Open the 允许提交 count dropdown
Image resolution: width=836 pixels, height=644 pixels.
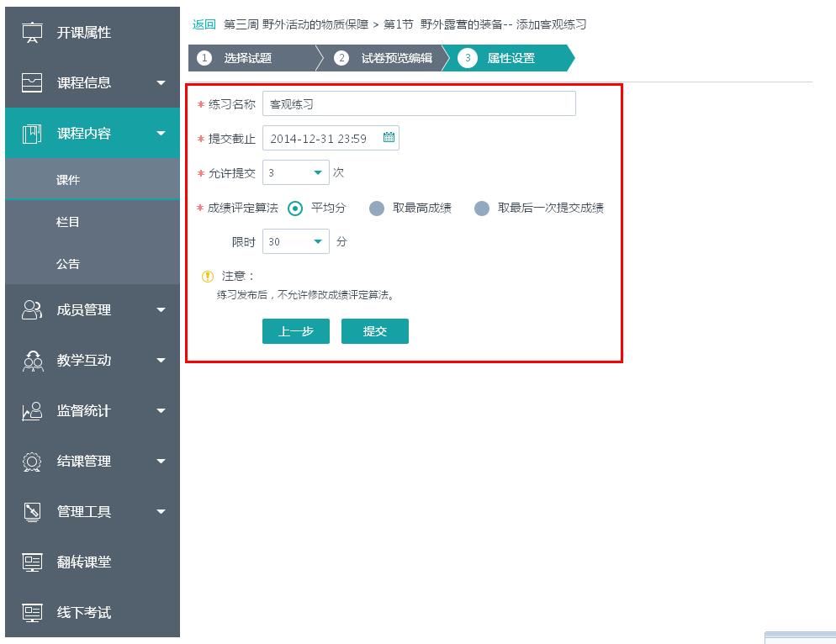[295, 173]
